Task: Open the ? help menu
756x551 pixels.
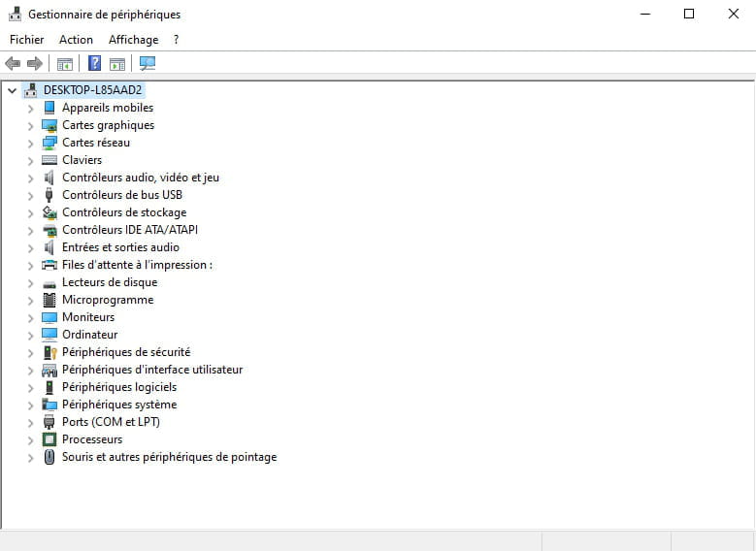Action: coord(176,40)
